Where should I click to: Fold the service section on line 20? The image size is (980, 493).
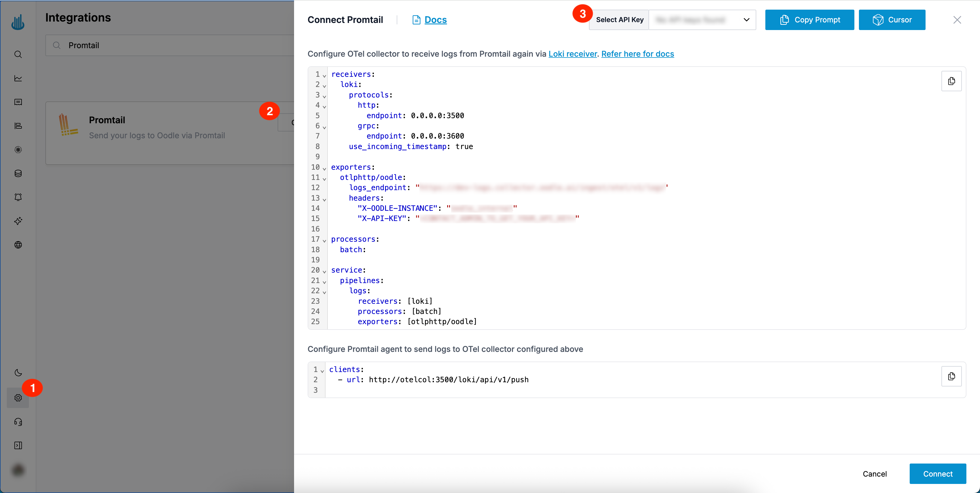324,271
